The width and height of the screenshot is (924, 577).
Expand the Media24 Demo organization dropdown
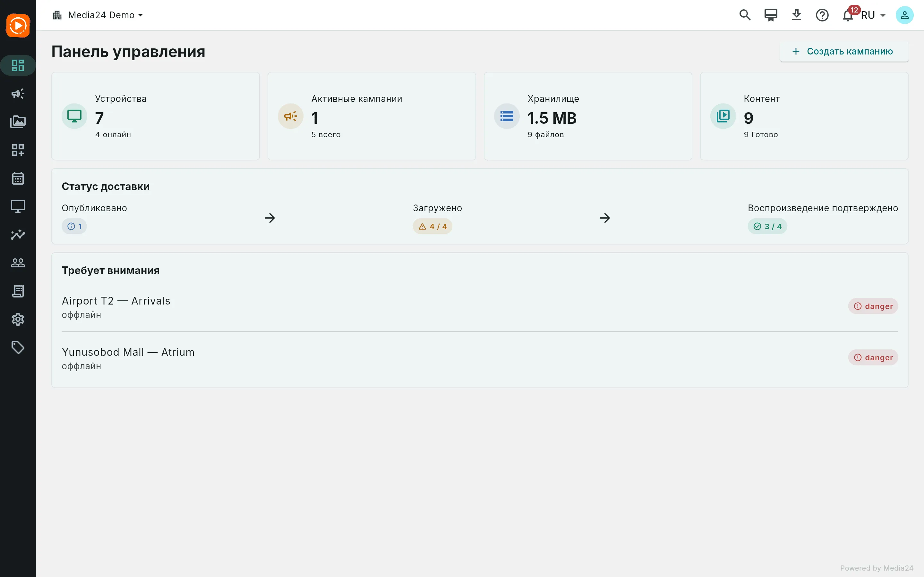[x=98, y=15]
